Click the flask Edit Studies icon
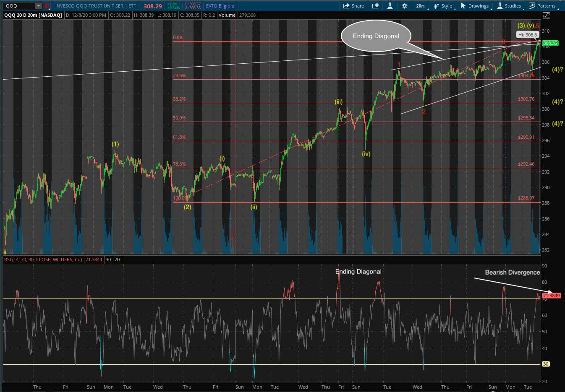The width and height of the screenshot is (565, 392). tap(390, 6)
